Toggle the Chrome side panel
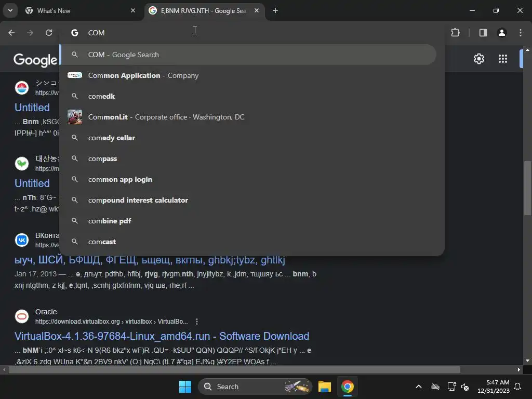532x399 pixels. pos(483,33)
